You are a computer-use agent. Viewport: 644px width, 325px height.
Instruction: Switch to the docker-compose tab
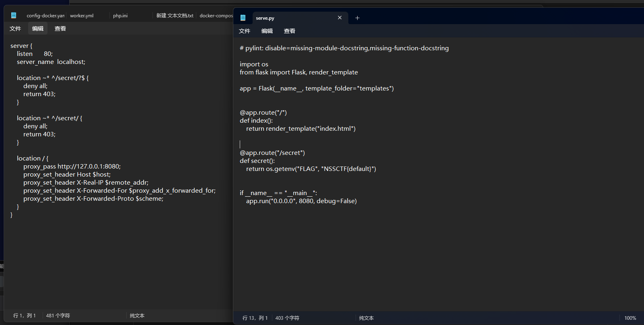pos(216,16)
